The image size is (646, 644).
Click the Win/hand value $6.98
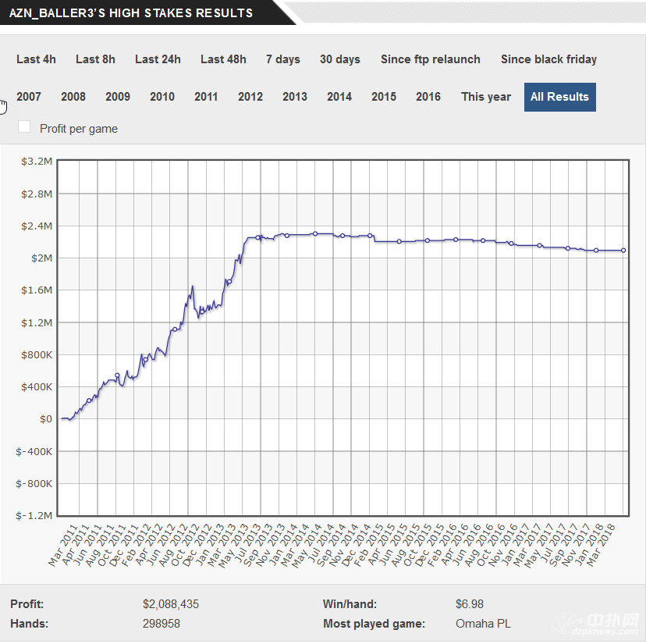[x=470, y=604]
